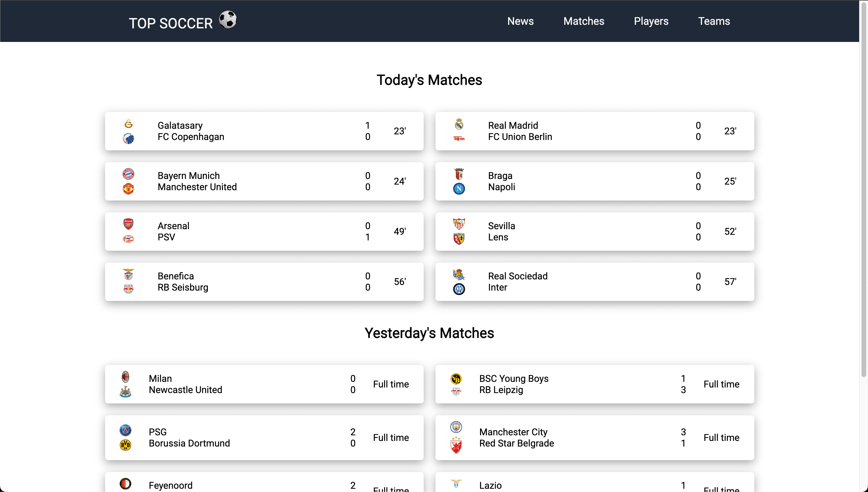This screenshot has width=868, height=492.
Task: Click the TOP SOCCER site title
Action: click(x=171, y=23)
